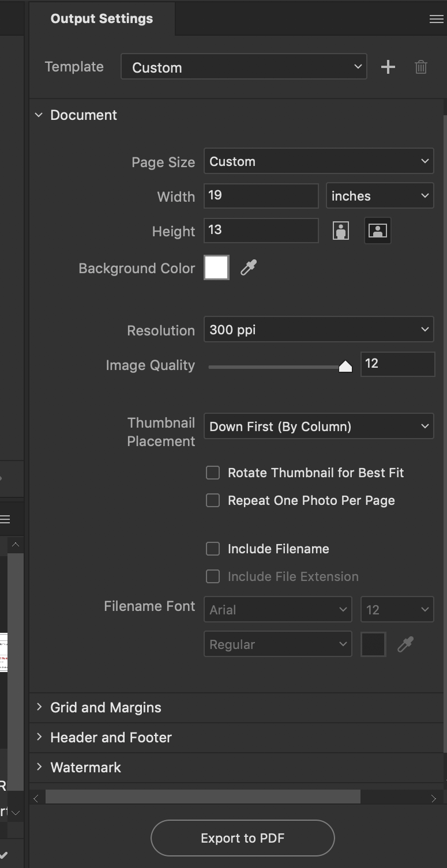This screenshot has width=447, height=868.
Task: Open the Template dropdown
Action: (244, 67)
